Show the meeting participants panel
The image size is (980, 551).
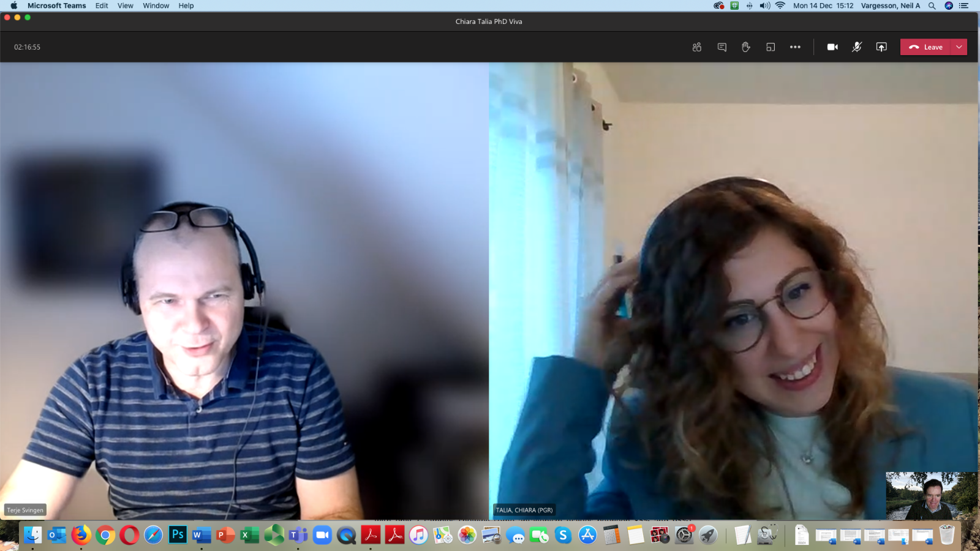pos(696,47)
